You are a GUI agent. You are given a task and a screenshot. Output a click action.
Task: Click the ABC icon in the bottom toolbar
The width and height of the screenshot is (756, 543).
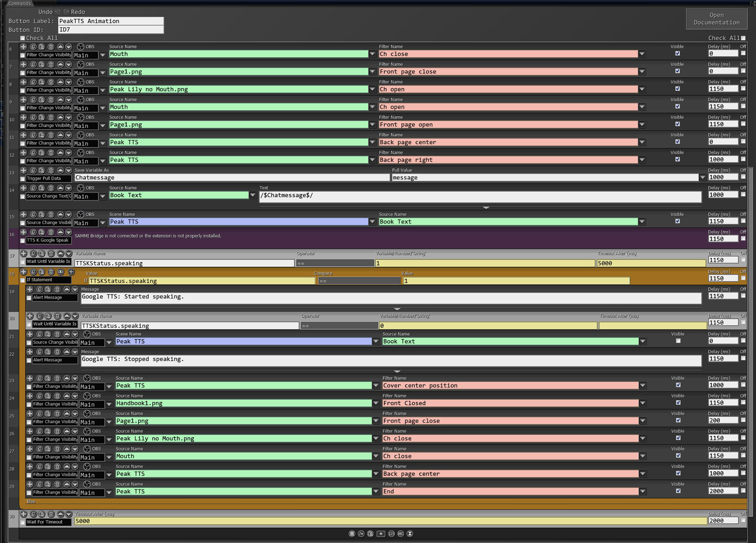click(x=400, y=534)
